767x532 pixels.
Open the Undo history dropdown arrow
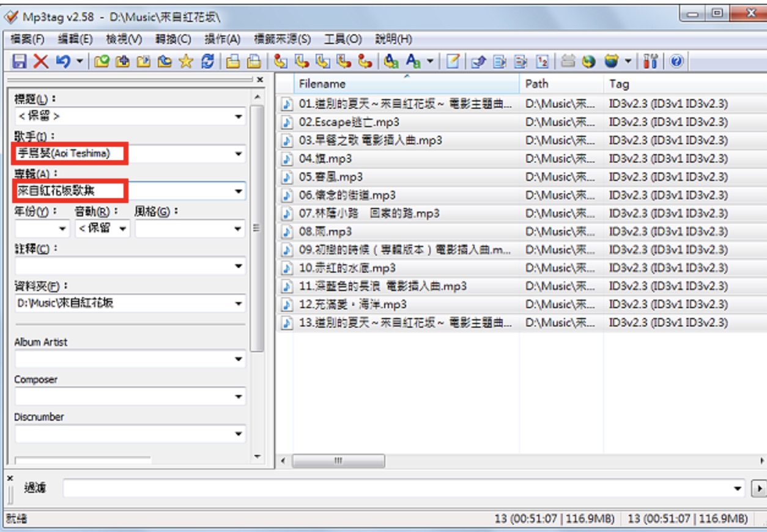tap(80, 61)
